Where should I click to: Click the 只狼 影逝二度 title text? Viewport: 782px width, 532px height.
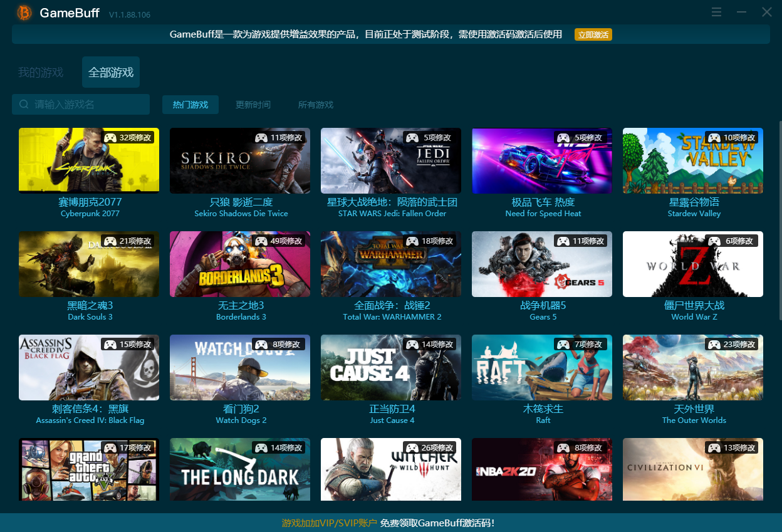coord(241,202)
